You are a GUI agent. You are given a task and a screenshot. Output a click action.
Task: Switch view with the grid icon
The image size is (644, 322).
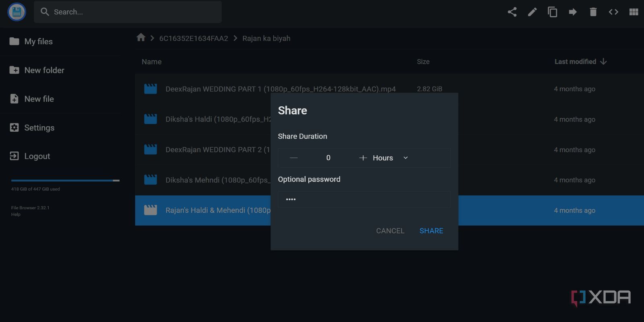(634, 12)
